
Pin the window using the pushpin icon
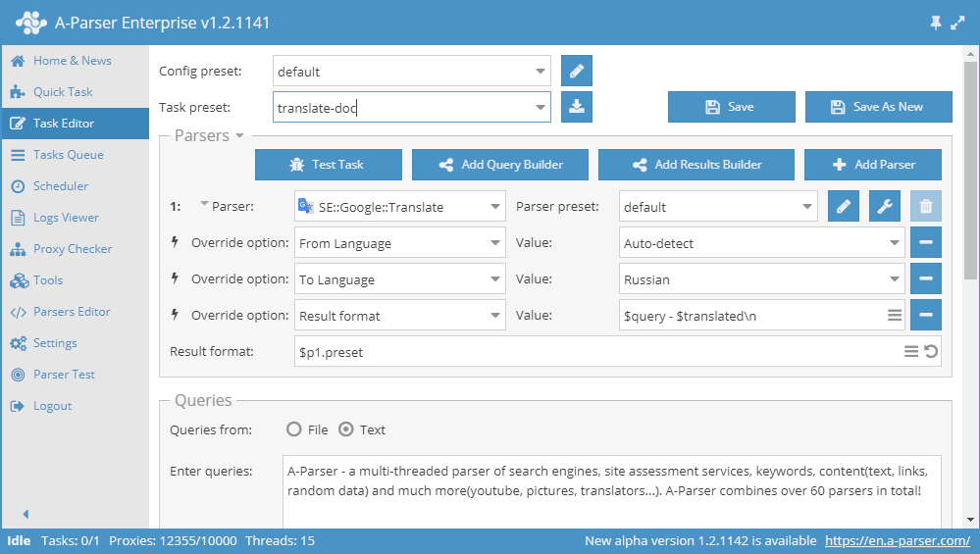(935, 23)
